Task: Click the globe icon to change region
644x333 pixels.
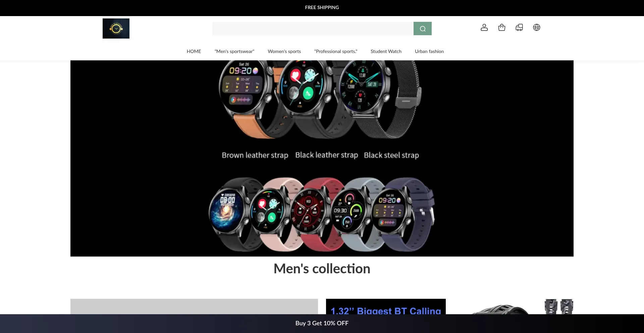Action: [x=536, y=27]
